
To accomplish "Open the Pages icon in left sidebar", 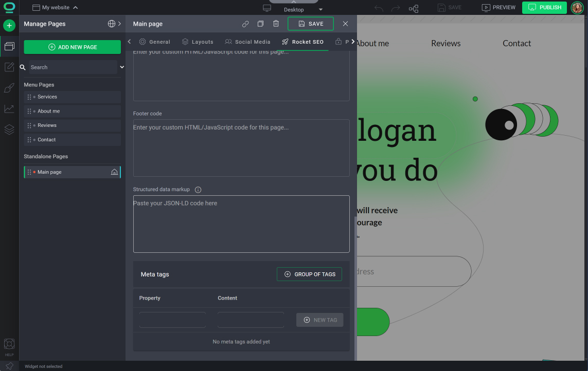I will [9, 46].
